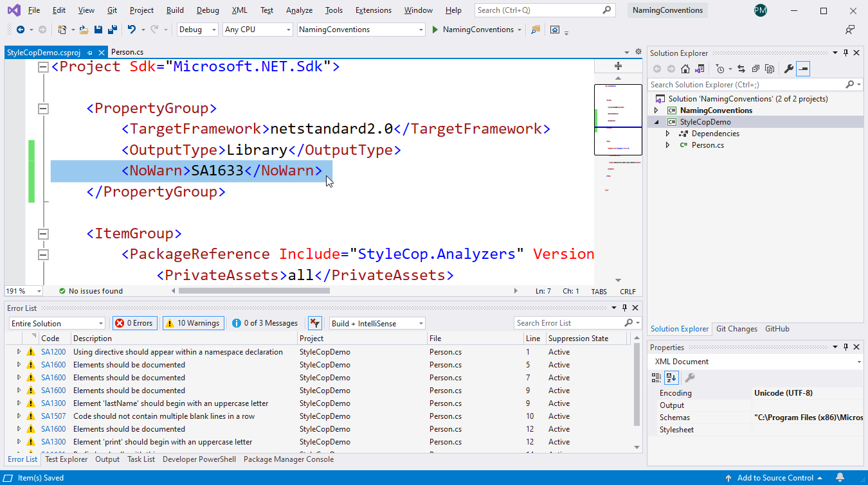
Task: Click the notifications bell in status bar
Action: click(x=840, y=478)
